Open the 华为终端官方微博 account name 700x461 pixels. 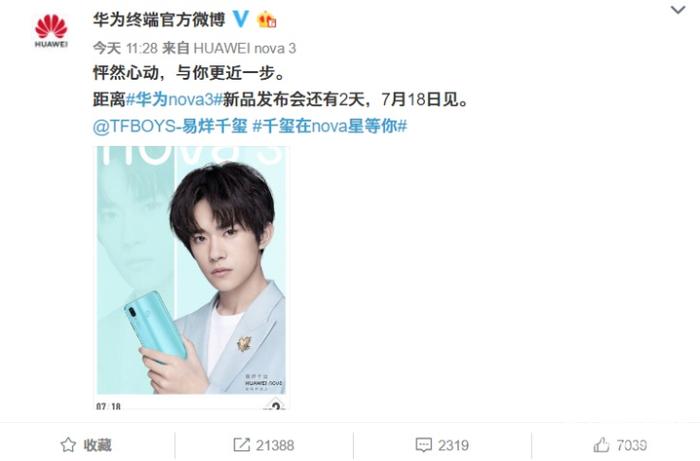[x=159, y=20]
